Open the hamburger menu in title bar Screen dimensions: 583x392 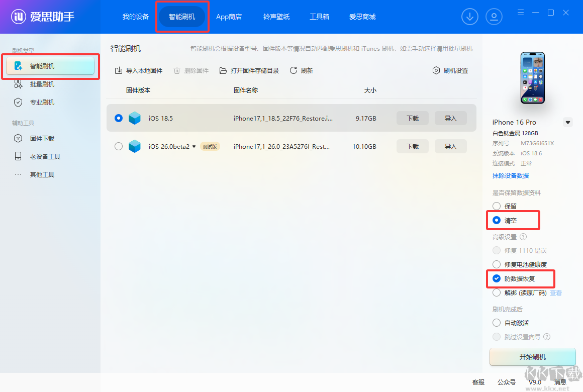point(521,13)
